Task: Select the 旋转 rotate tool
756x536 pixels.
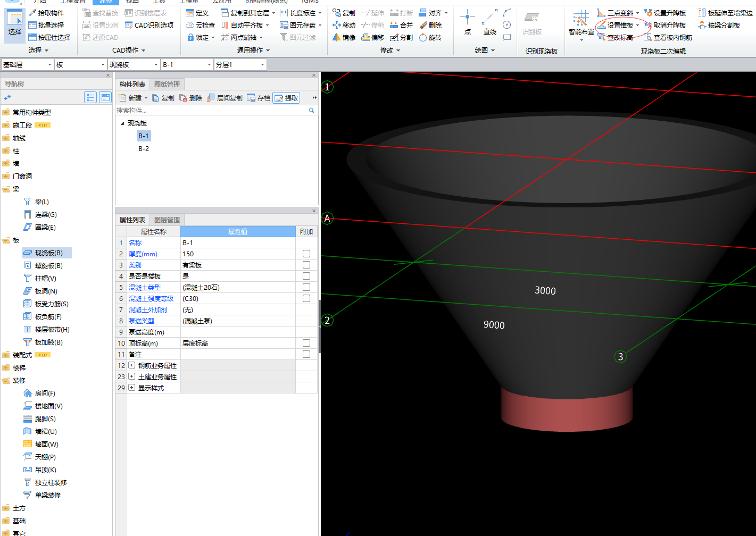Action: coord(430,37)
